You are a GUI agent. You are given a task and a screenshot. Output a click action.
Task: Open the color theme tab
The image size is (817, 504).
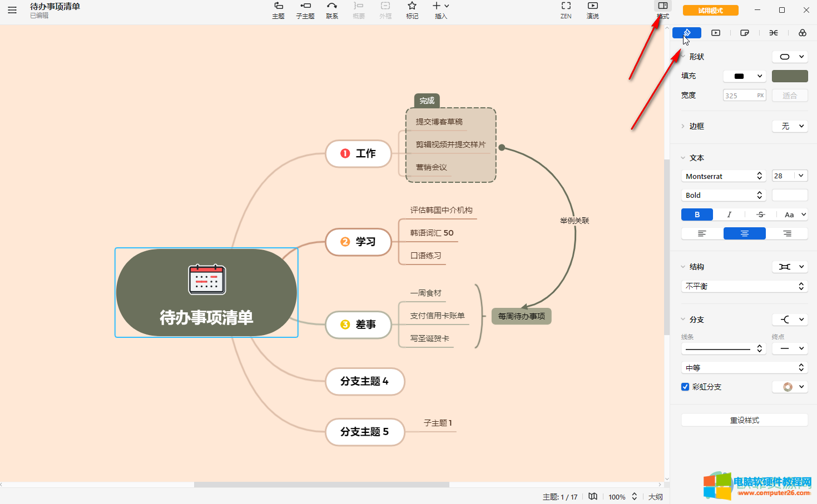tap(803, 33)
